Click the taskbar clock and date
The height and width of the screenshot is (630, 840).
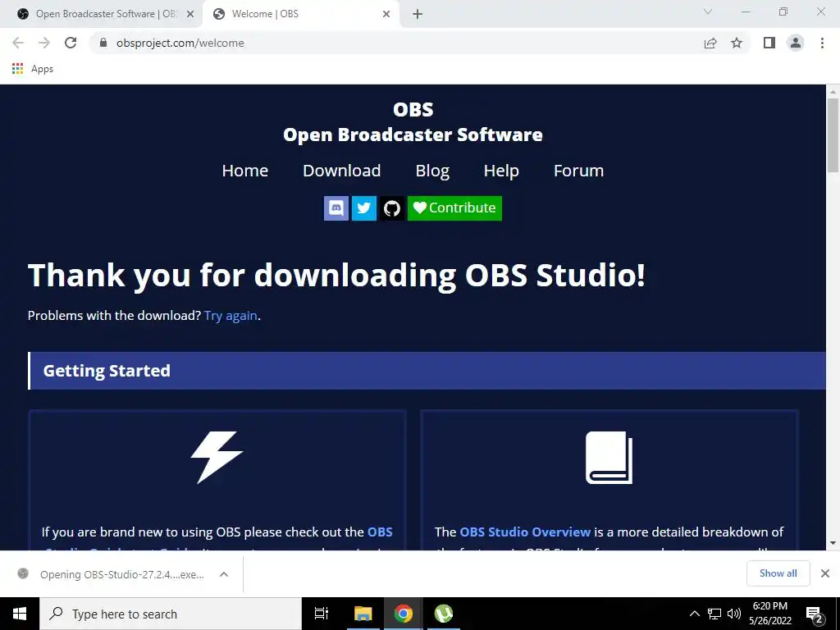769,614
